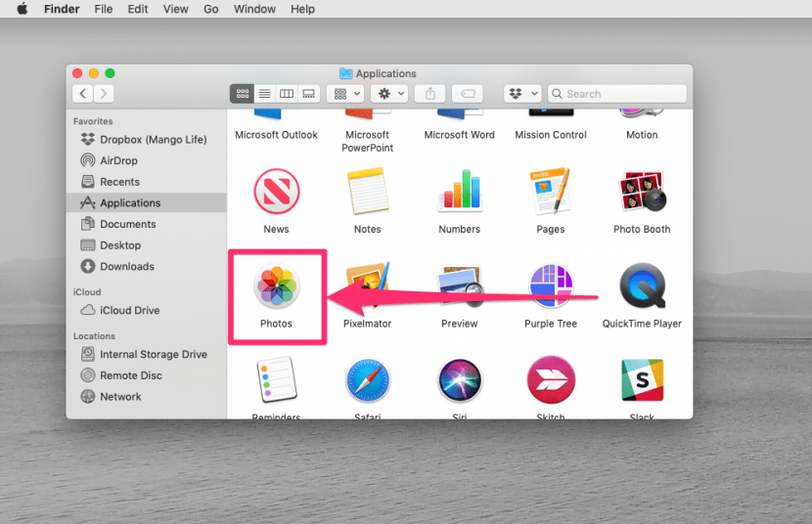Open the gear Action menu
Screen dimensions: 812x524
coord(390,94)
